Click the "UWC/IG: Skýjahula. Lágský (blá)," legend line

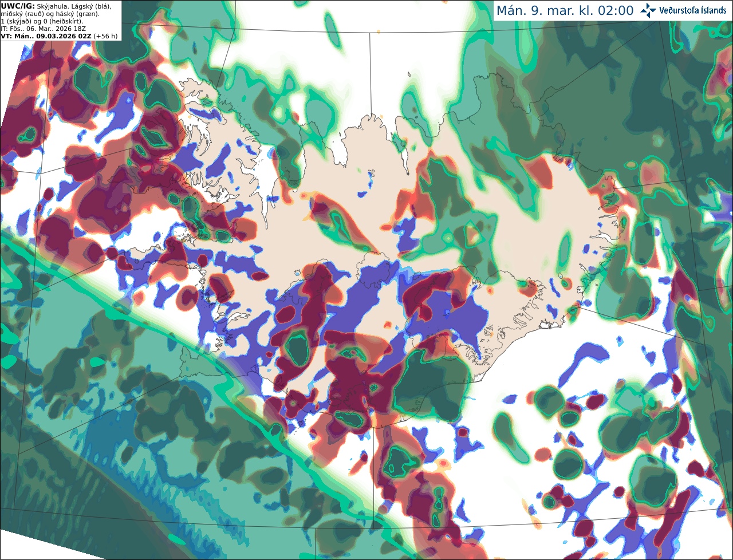[56, 6]
